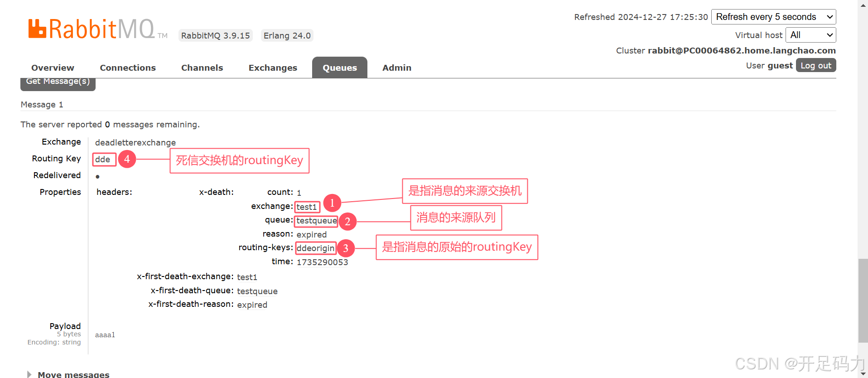Switch to the Connections tab
868x378 pixels.
click(x=128, y=68)
